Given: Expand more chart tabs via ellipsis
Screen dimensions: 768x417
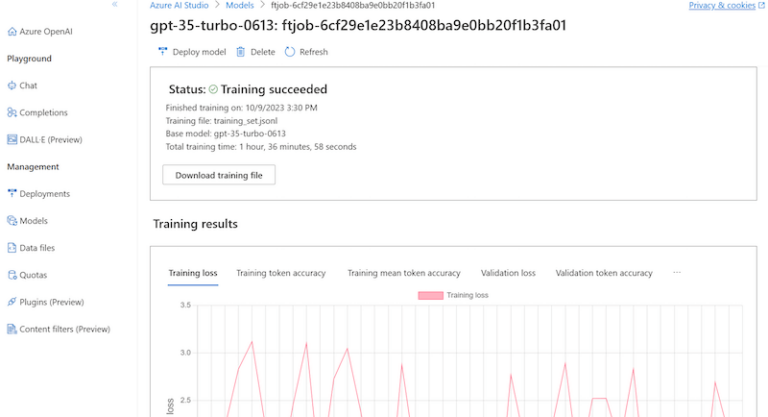Looking at the screenshot, I should (677, 273).
